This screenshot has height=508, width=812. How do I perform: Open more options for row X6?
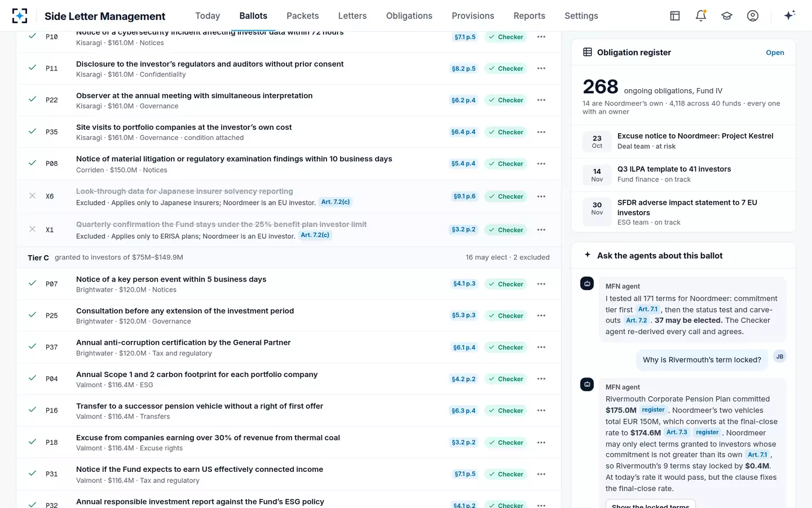pos(541,196)
